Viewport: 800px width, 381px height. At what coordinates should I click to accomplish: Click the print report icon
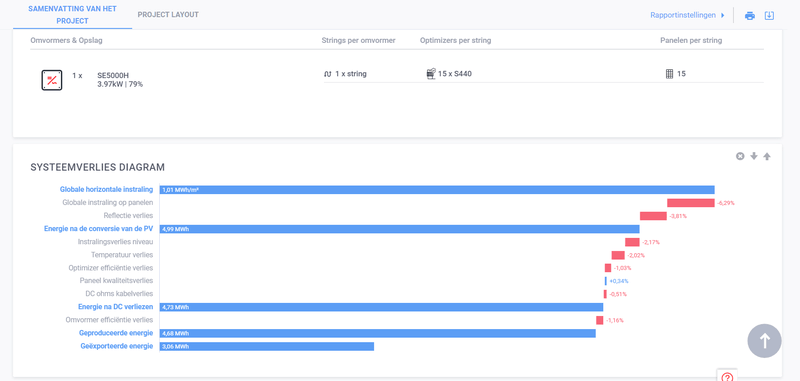coord(749,15)
